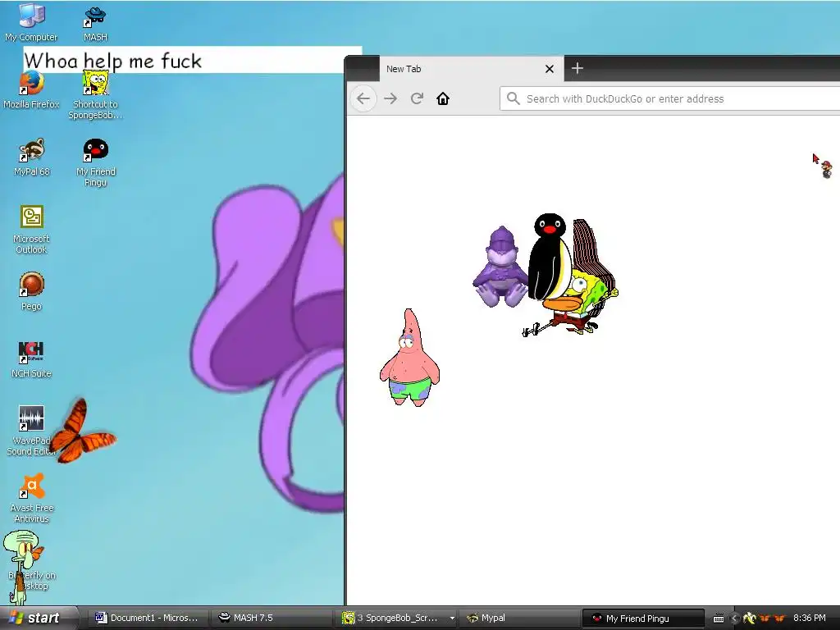The width and height of the screenshot is (840, 630).
Task: Click the 8:36 PM taskbar clock
Action: pos(810,618)
